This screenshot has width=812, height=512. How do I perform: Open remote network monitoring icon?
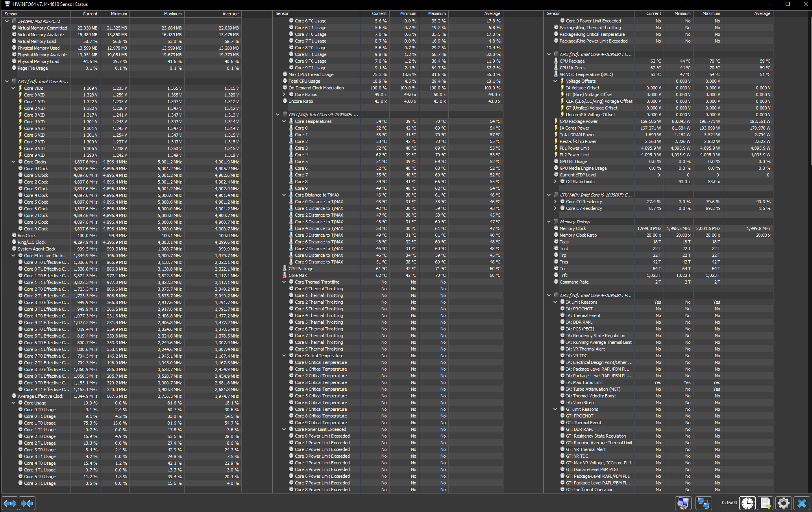(703, 503)
